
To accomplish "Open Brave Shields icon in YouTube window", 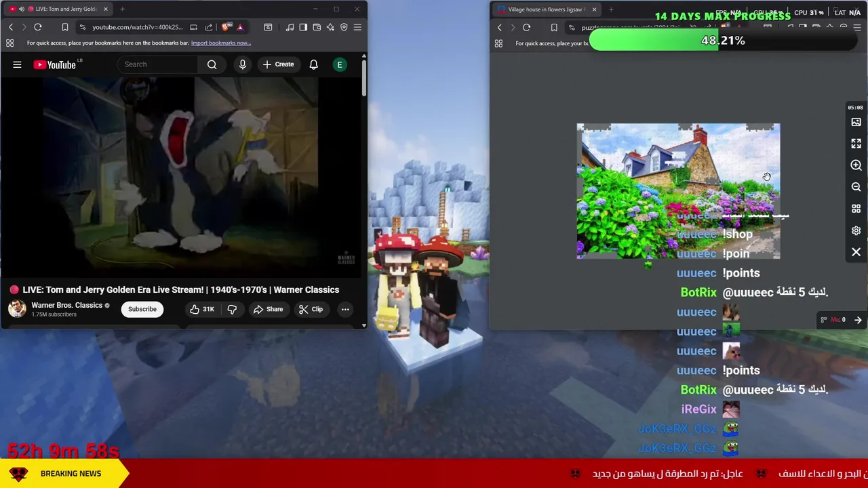I will pyautogui.click(x=226, y=27).
